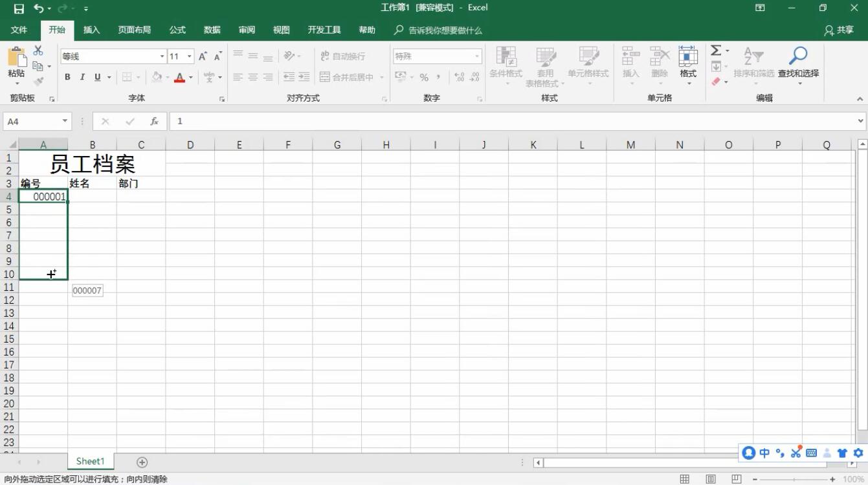Viewport: 868px width, 485px height.
Task: Collapse the ribbon with the arrow
Action: click(x=860, y=98)
